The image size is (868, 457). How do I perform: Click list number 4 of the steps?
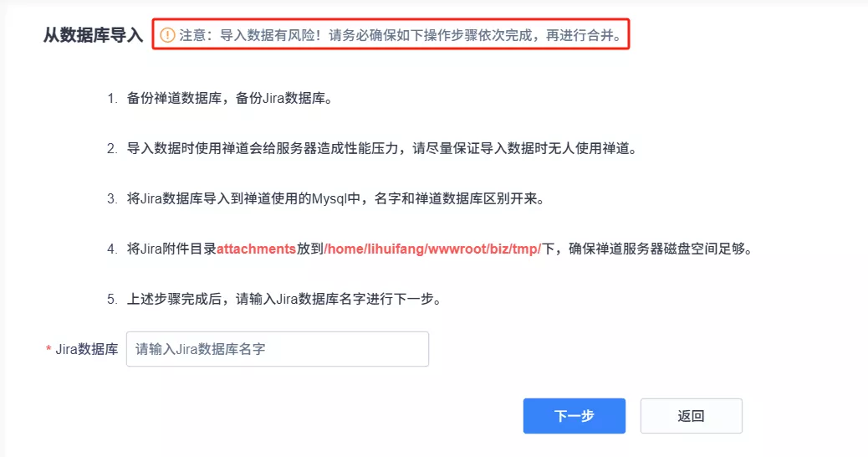pos(112,249)
